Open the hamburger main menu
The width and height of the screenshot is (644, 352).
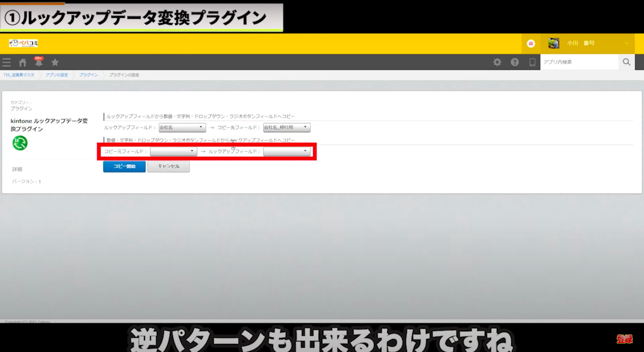click(7, 63)
